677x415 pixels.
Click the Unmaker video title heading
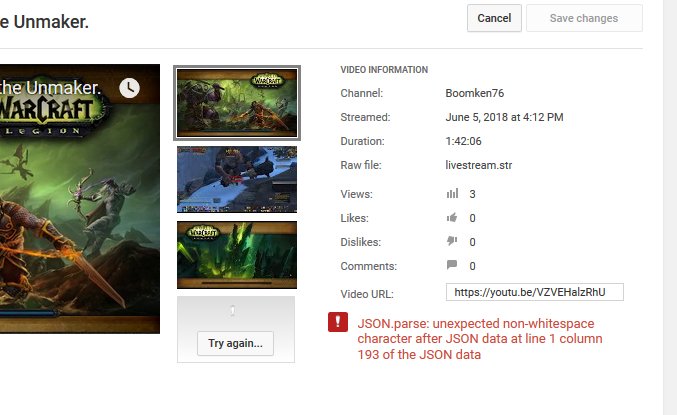[x=44, y=22]
